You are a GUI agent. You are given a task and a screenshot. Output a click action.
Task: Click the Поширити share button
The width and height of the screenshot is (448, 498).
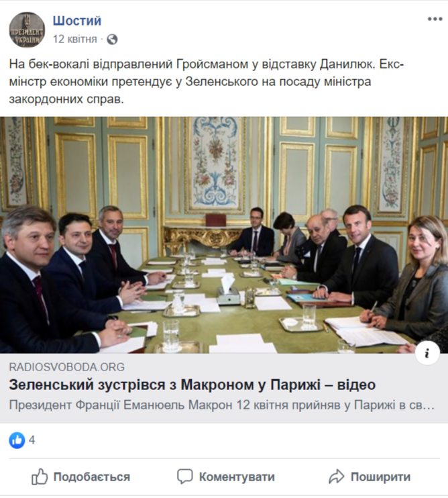[x=370, y=477]
